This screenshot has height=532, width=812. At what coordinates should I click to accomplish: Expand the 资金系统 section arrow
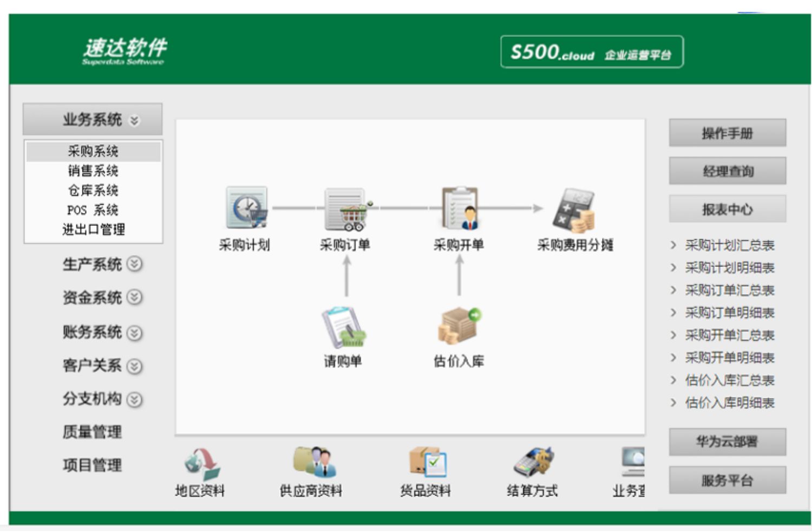(134, 297)
